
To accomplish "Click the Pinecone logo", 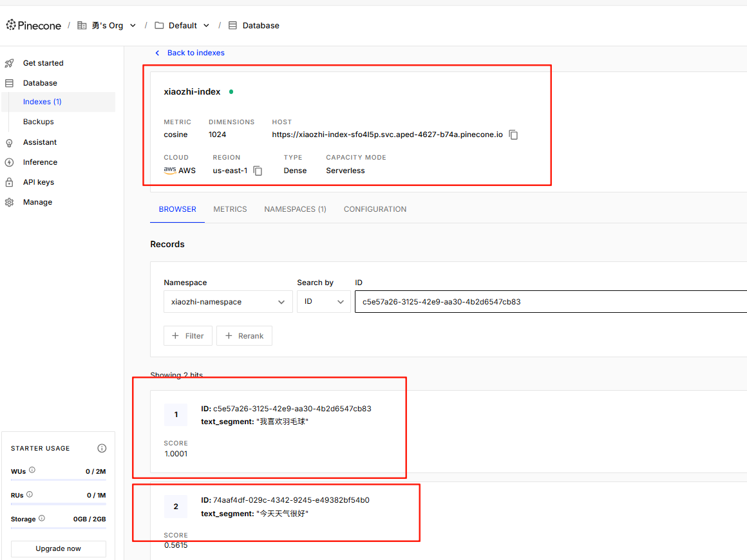I will tap(33, 25).
